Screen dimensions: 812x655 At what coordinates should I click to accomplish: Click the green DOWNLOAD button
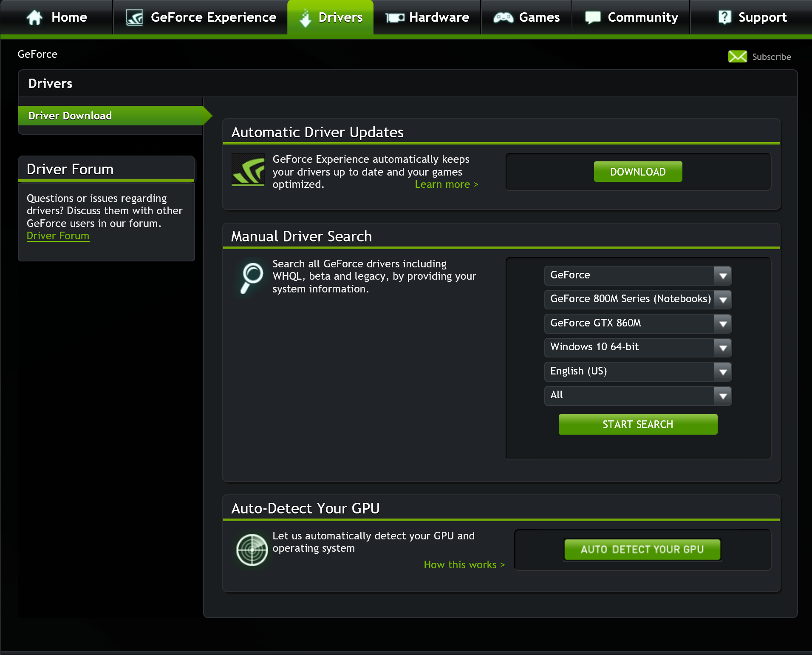point(637,172)
